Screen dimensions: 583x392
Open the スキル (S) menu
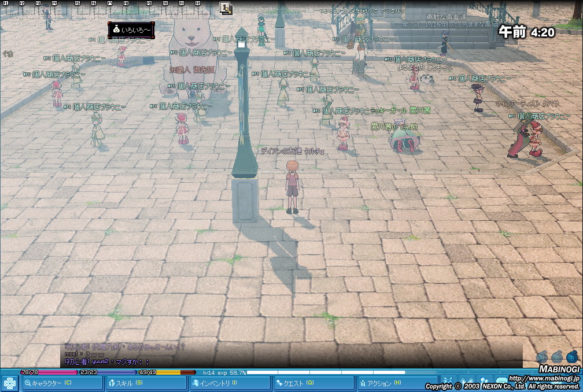click(146, 383)
